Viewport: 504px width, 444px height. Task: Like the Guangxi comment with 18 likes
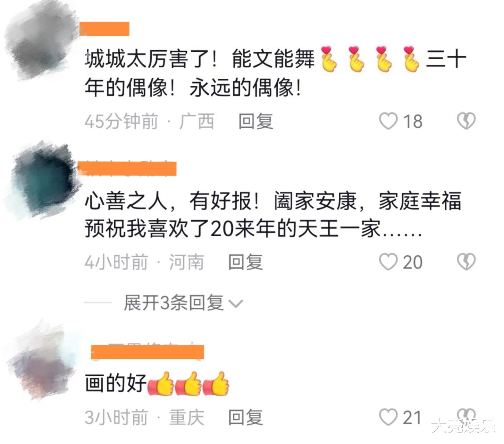point(388,121)
